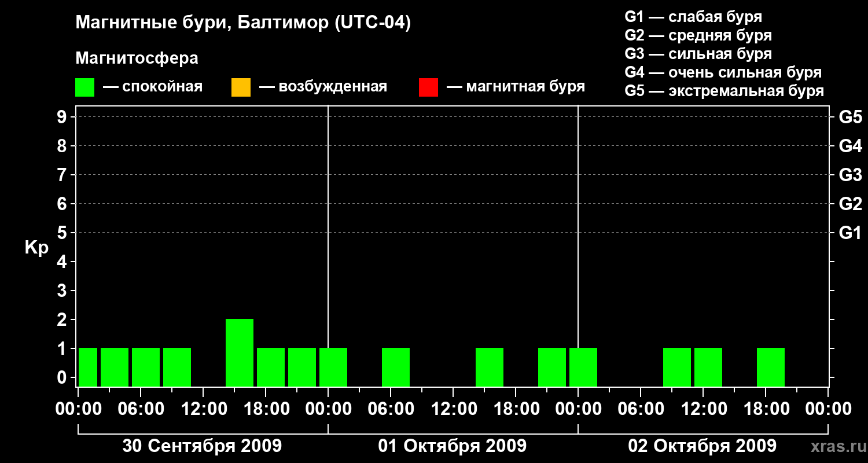This screenshot has width=868, height=463.
Task: Click the 00:00–03:00 bar on 02 Октября
Action: [583, 367]
